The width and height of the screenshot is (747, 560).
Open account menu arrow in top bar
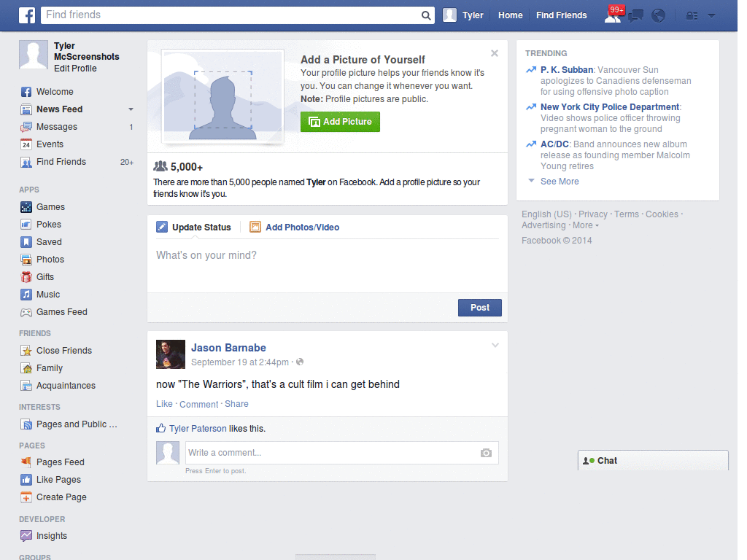tap(712, 16)
